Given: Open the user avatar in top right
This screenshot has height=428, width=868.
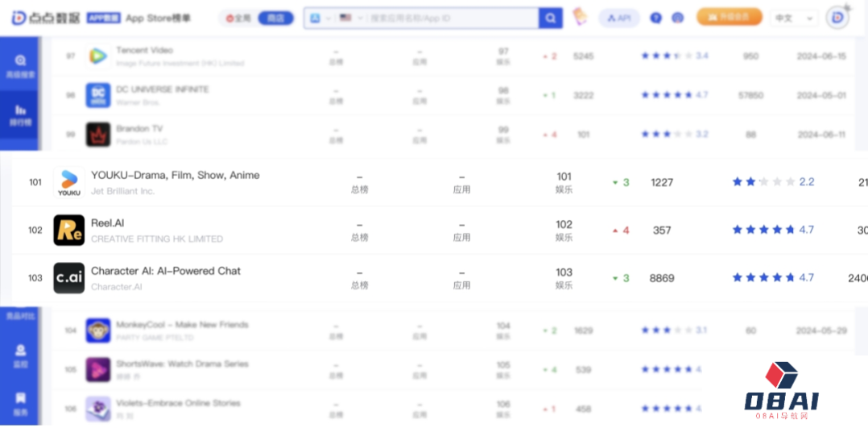Looking at the screenshot, I should [837, 18].
